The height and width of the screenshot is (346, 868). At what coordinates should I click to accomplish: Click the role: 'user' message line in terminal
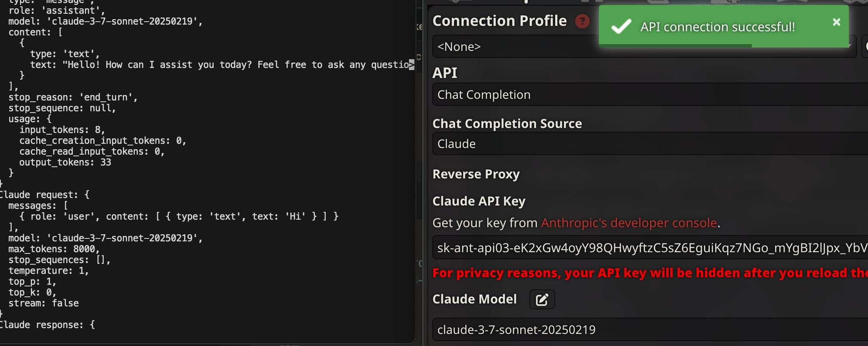[x=179, y=216]
